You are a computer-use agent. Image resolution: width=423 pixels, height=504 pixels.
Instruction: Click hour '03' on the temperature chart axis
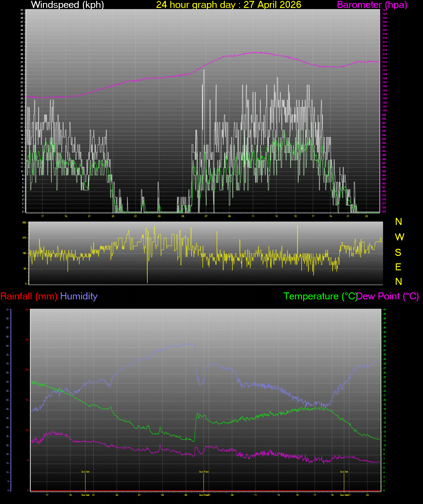[162, 495]
